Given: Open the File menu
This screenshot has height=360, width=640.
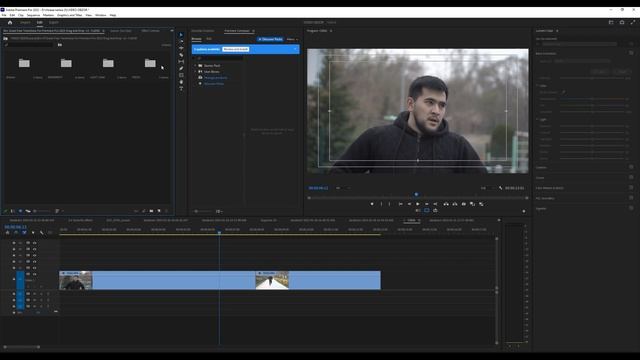Looking at the screenshot, I should [4, 15].
